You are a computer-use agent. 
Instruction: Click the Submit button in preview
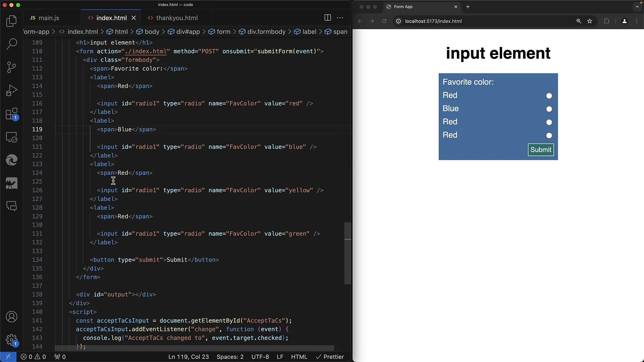click(540, 149)
